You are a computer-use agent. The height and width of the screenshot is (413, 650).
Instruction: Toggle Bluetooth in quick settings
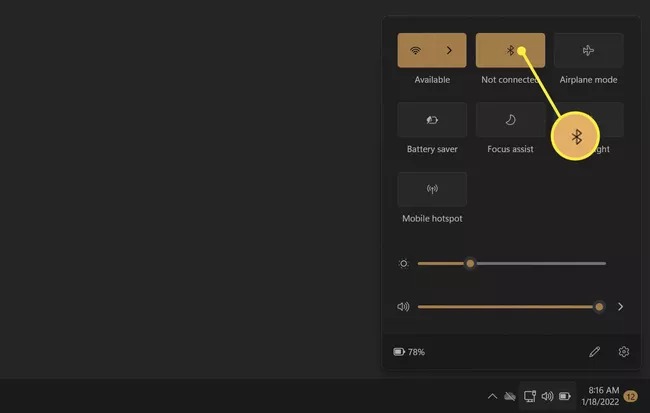pyautogui.click(x=510, y=50)
